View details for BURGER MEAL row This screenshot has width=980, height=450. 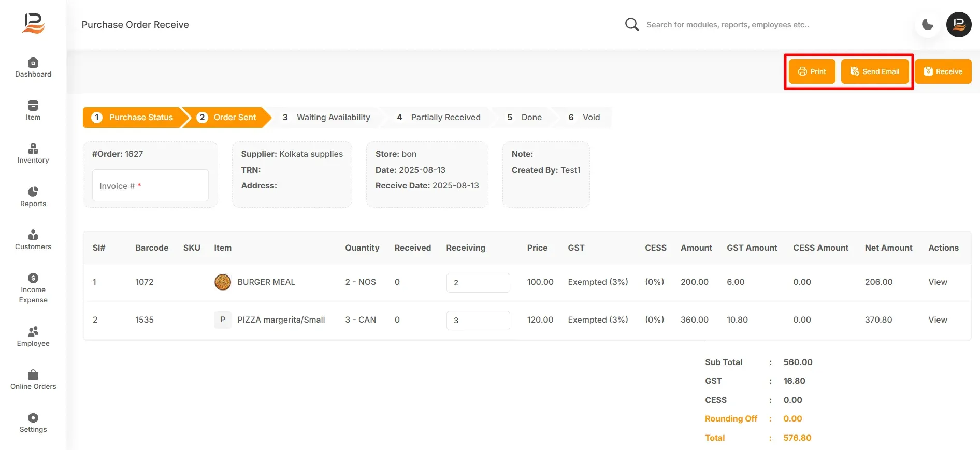(938, 282)
